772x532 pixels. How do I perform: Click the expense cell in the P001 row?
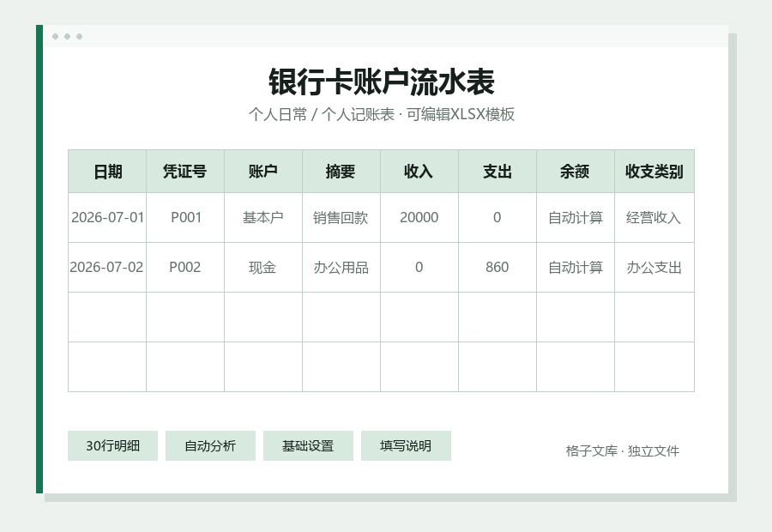click(x=498, y=218)
